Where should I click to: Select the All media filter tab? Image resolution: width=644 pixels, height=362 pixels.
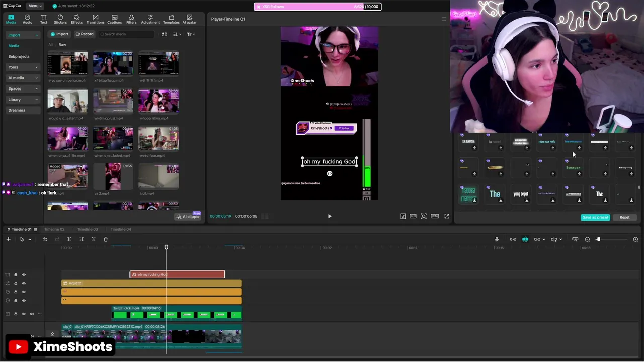(50, 45)
